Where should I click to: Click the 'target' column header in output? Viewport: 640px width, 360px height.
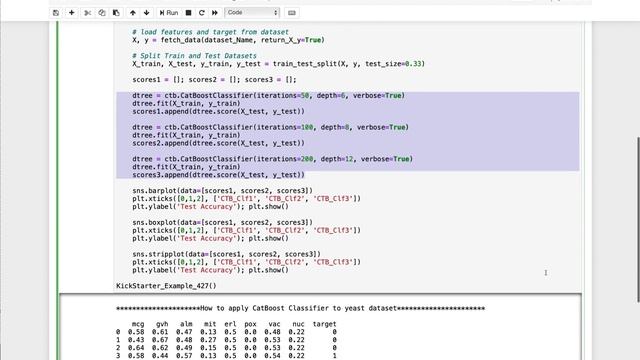click(324, 324)
